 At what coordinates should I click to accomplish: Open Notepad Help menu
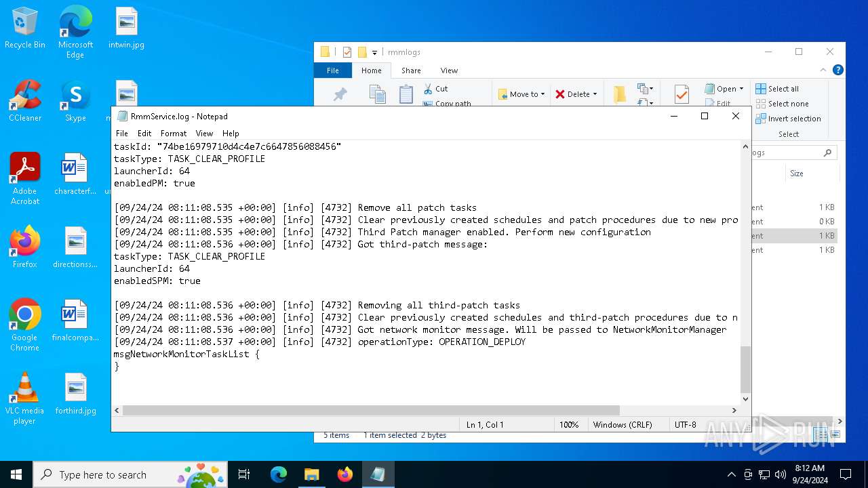(231, 134)
